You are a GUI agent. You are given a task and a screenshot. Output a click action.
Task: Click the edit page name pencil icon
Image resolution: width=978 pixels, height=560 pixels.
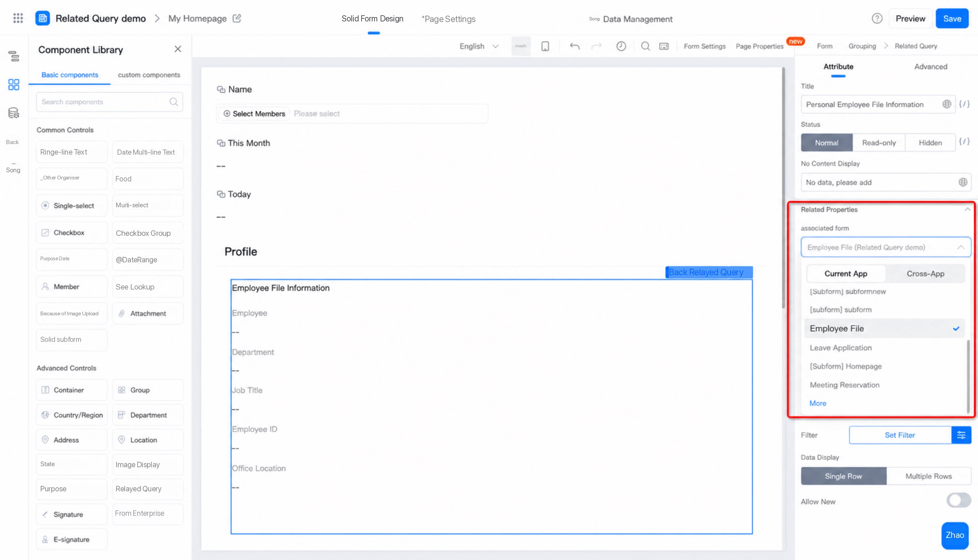pyautogui.click(x=237, y=18)
